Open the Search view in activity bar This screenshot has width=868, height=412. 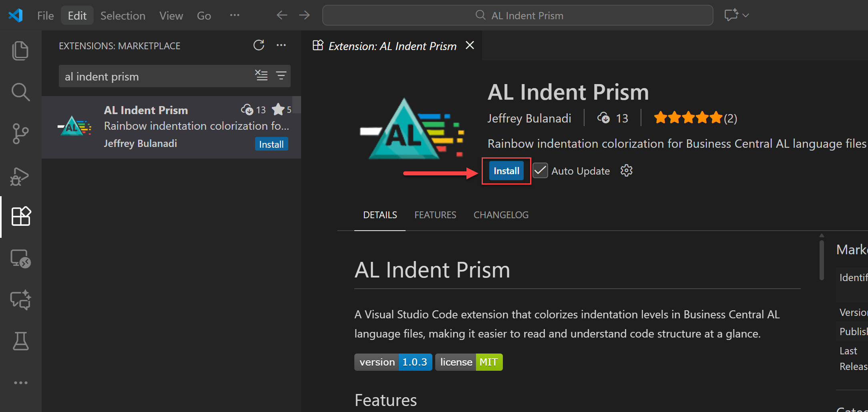tap(20, 92)
